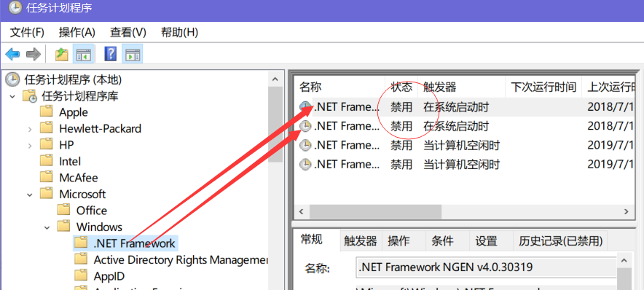Screen dimensions: 644x290
Task: Collapse the Windows folder node
Action: tap(47, 227)
